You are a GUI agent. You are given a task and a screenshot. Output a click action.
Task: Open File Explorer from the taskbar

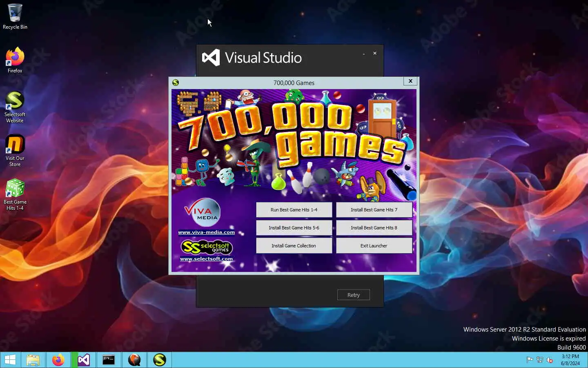33,360
